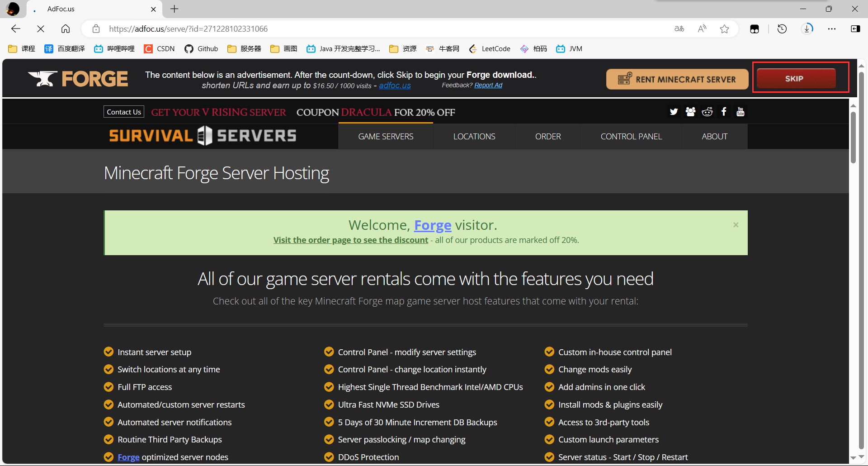Open the 画图 bookmark folder
The width and height of the screenshot is (868, 466).
pyautogui.click(x=283, y=49)
